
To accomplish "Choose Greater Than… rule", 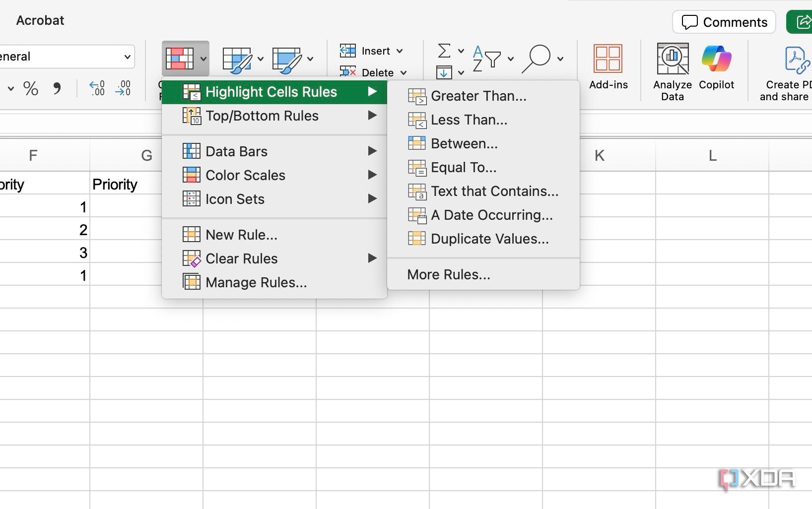I will (478, 96).
